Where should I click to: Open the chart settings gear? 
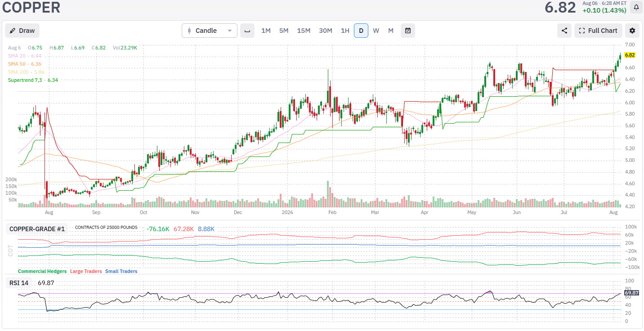point(632,31)
